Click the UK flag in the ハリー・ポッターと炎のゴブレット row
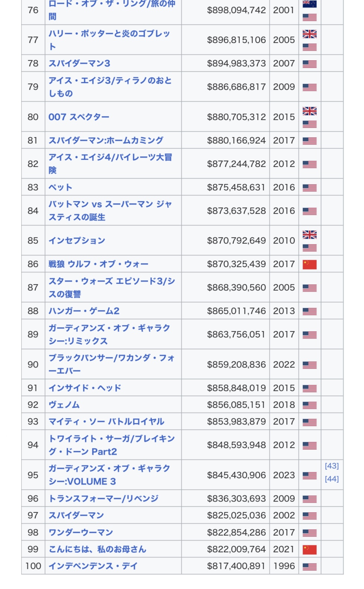The image size is (364, 589). click(309, 34)
